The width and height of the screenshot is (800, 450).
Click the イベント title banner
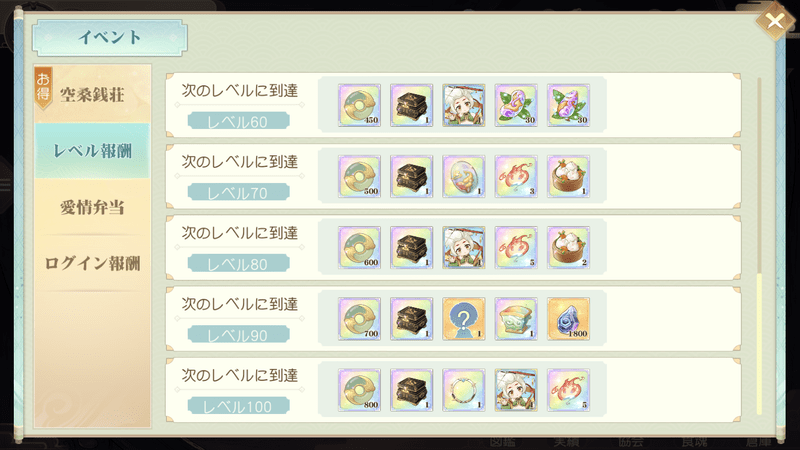pyautogui.click(x=109, y=37)
